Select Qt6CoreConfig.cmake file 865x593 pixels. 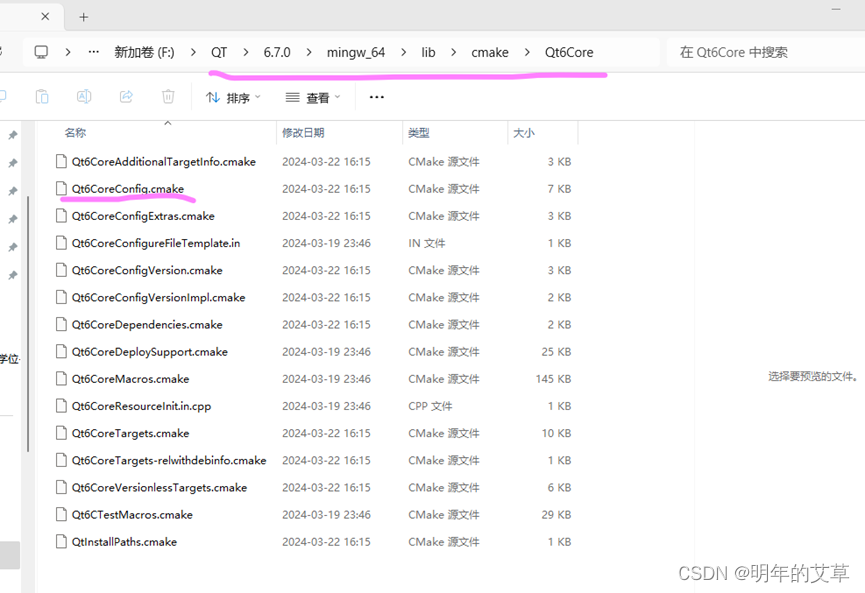127,189
